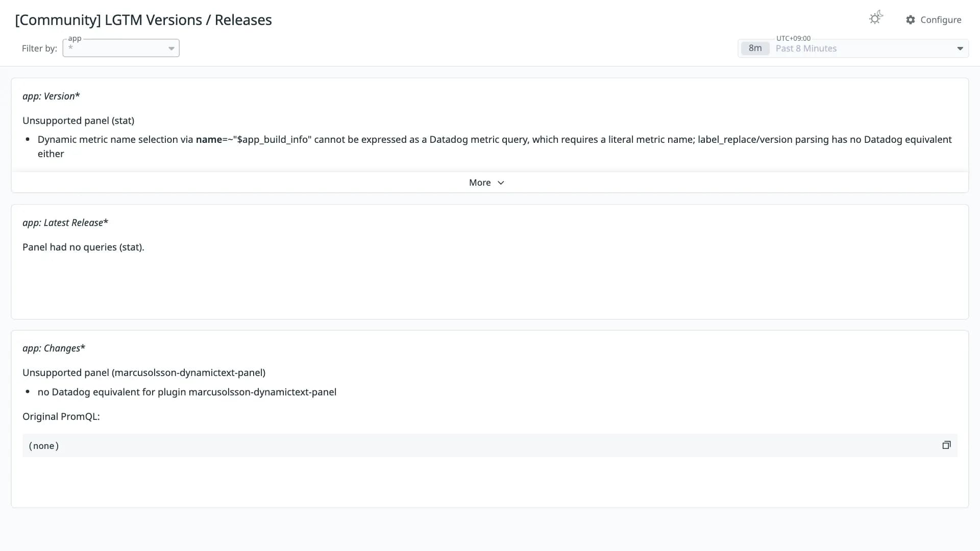Open the app filter dropdown
This screenshot has width=980, height=551.
pos(121,48)
